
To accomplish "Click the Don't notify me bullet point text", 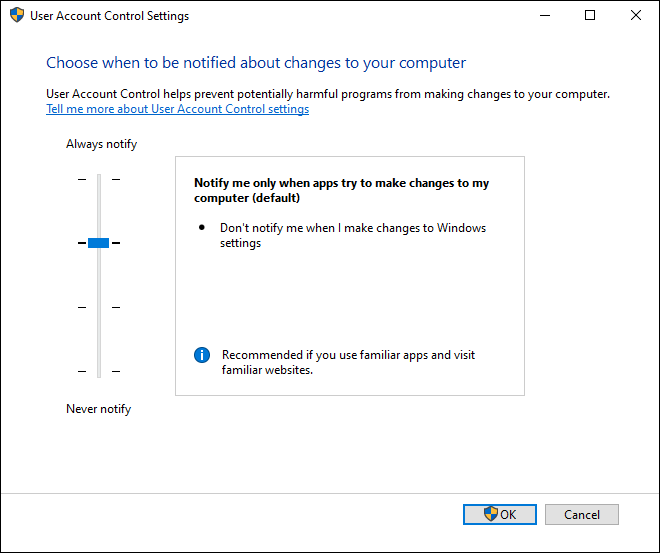I will click(x=353, y=235).
